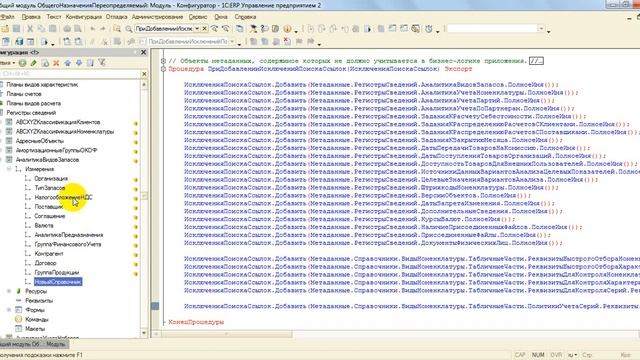Screen dimensions: 640x360
Task: Open the Конфигурация menu
Action: point(84,17)
